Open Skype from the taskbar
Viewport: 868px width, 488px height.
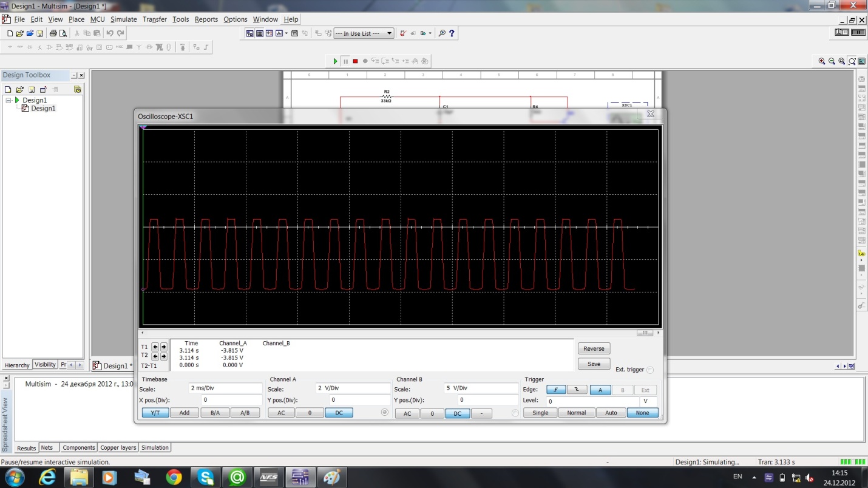[x=206, y=478]
